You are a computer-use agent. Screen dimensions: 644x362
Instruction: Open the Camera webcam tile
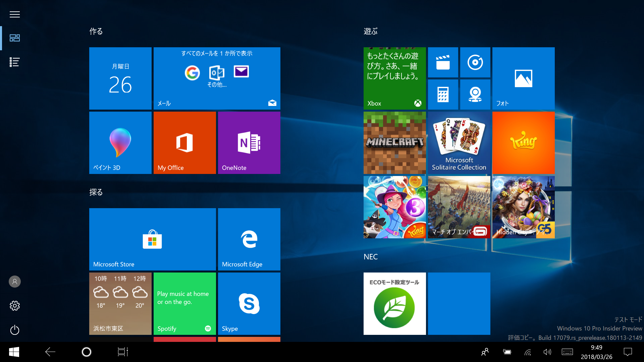(475, 95)
